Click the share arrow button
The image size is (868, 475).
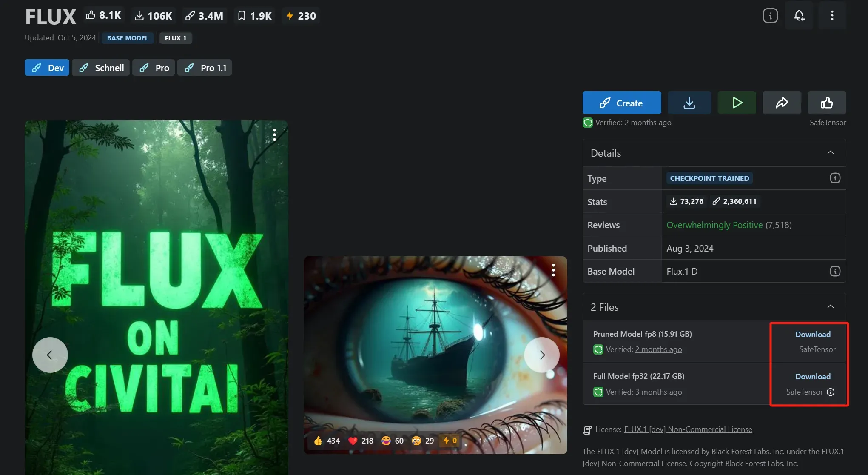point(782,103)
